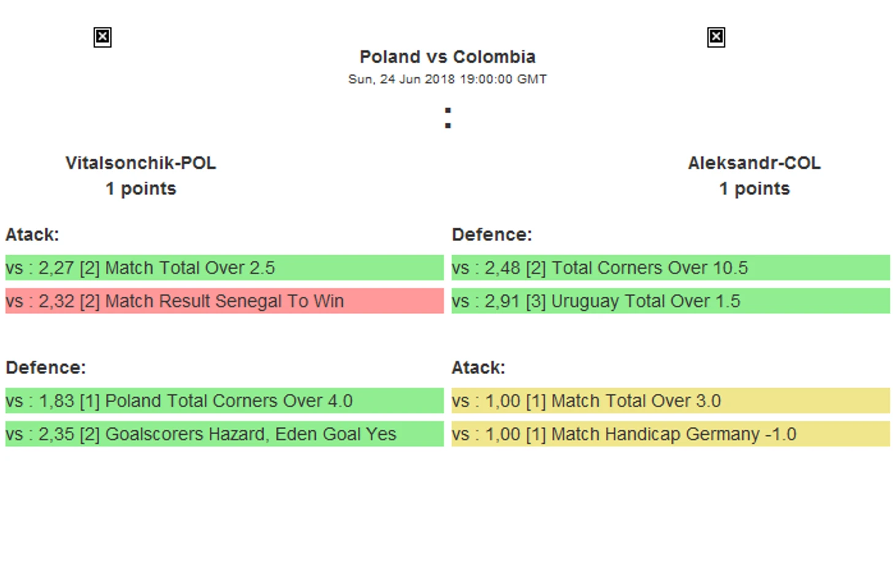Click the broken image icon above Vitalsonchik-POL
895x588 pixels.
coord(102,37)
